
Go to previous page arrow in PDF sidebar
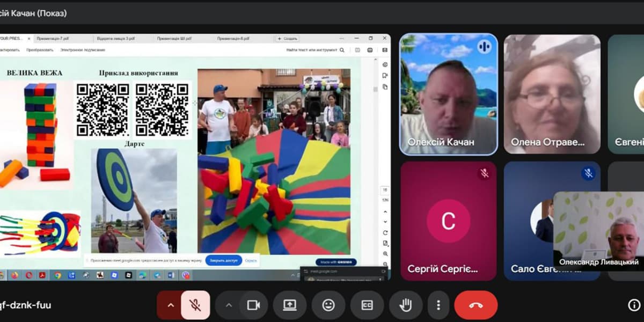385,213
